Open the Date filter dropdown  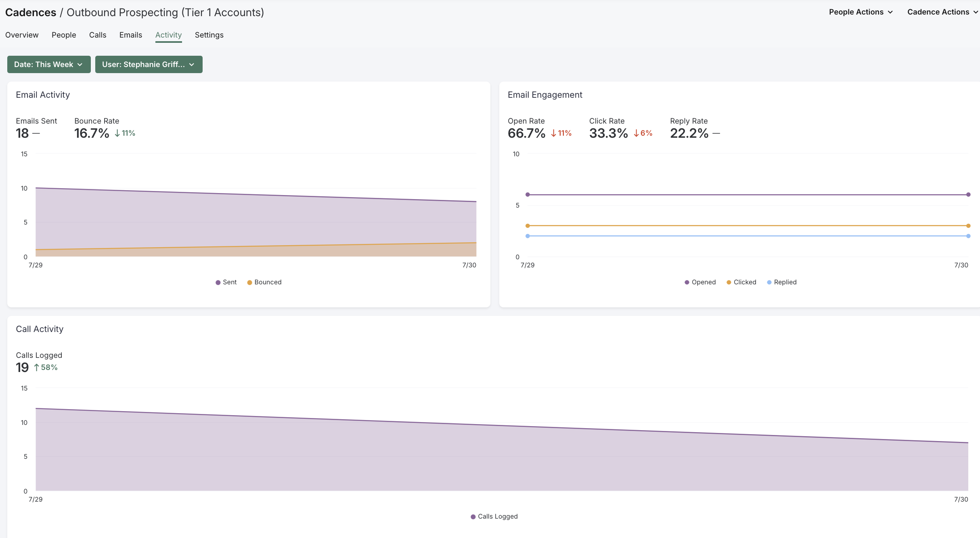click(48, 64)
